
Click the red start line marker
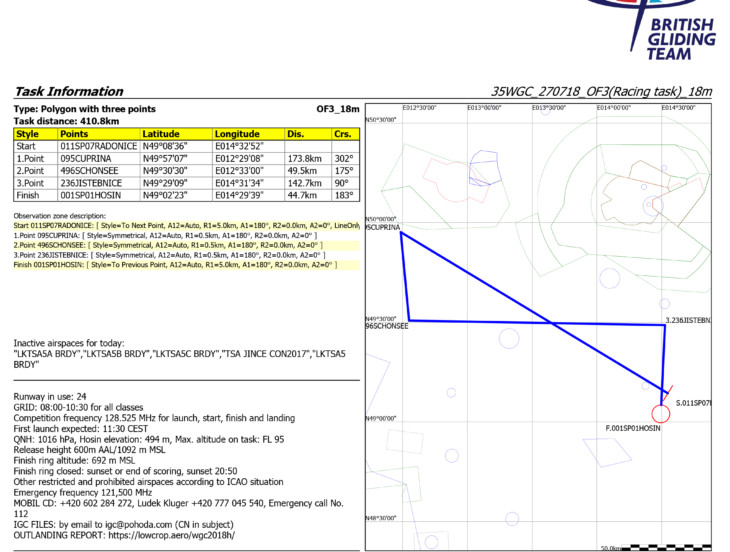[x=667, y=391]
